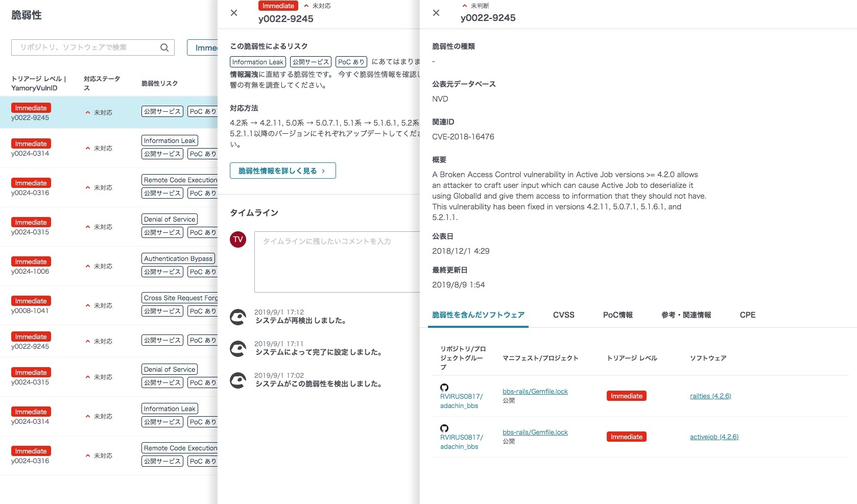
Task: Expand 未判断 status dropdown in right panel header
Action: pos(475,6)
